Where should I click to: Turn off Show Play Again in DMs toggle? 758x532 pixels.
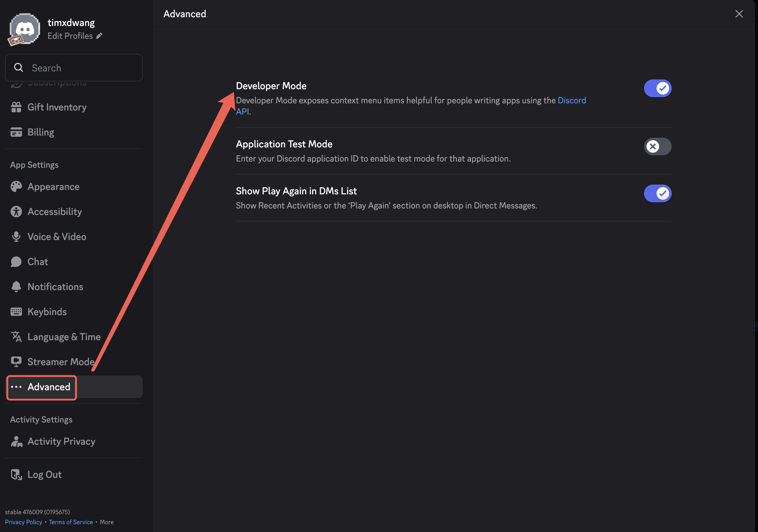pyautogui.click(x=657, y=193)
